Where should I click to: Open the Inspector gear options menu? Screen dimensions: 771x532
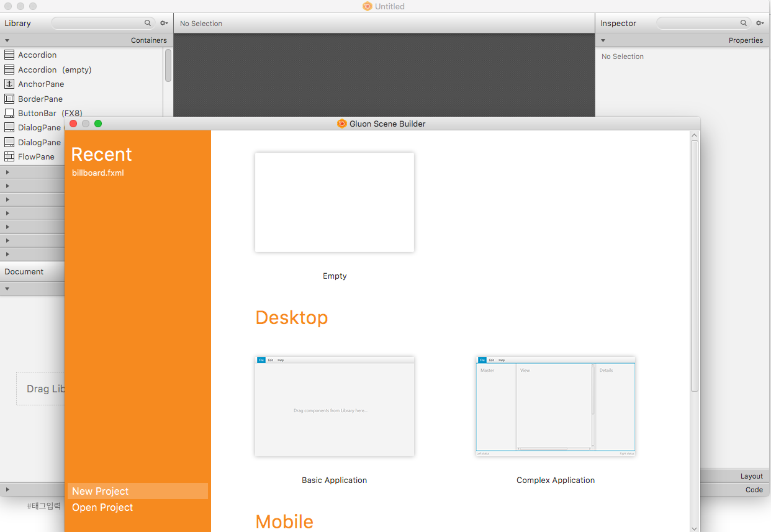click(760, 23)
